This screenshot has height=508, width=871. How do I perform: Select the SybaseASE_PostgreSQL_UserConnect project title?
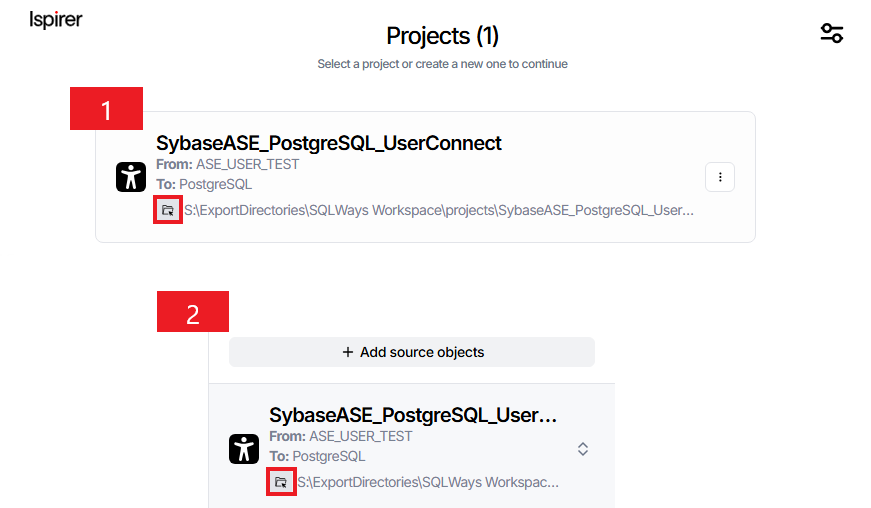328,143
